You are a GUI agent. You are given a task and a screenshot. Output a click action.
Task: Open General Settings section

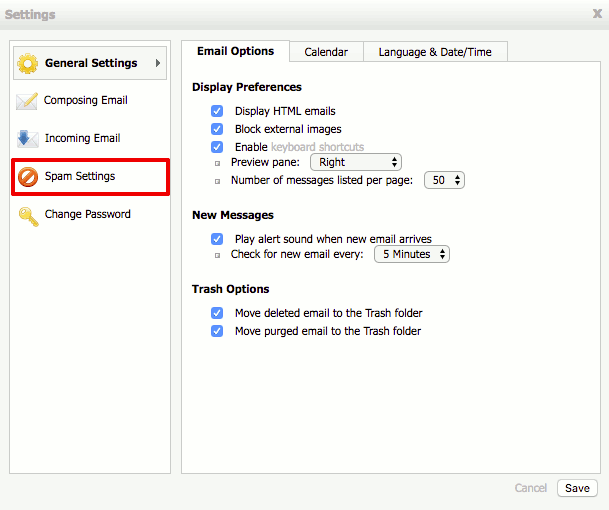pos(90,63)
